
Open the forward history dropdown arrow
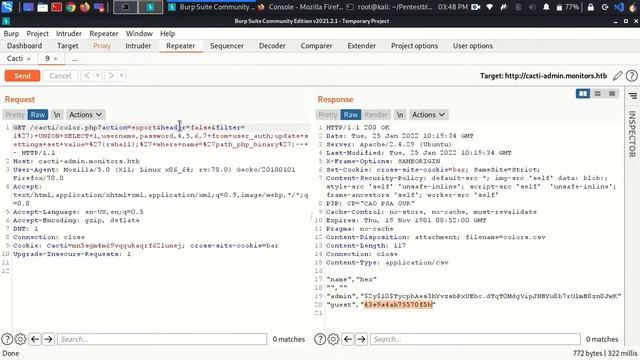[x=122, y=76]
